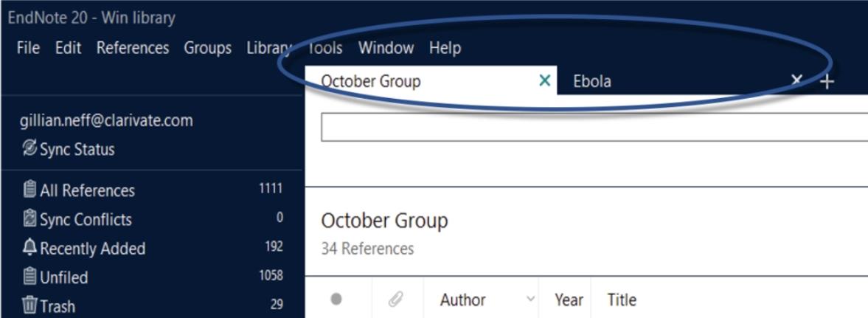Open the File menu
The image size is (868, 318).
28,48
